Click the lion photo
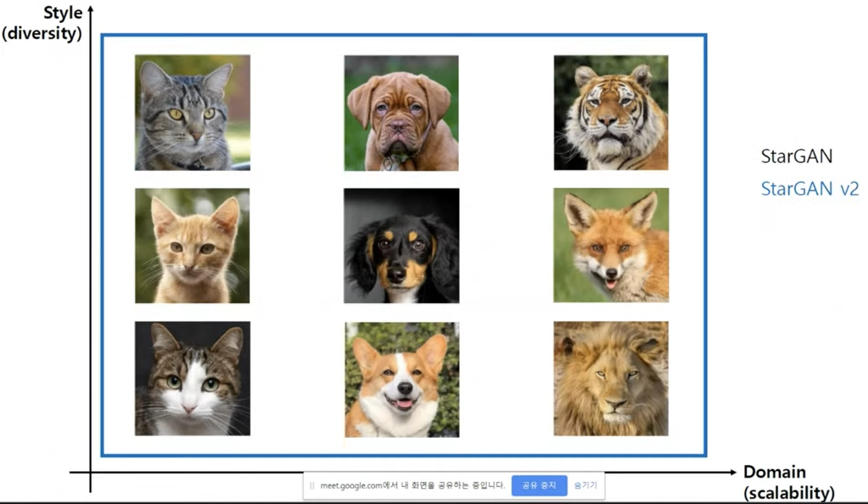This screenshot has width=868, height=504. point(611,379)
